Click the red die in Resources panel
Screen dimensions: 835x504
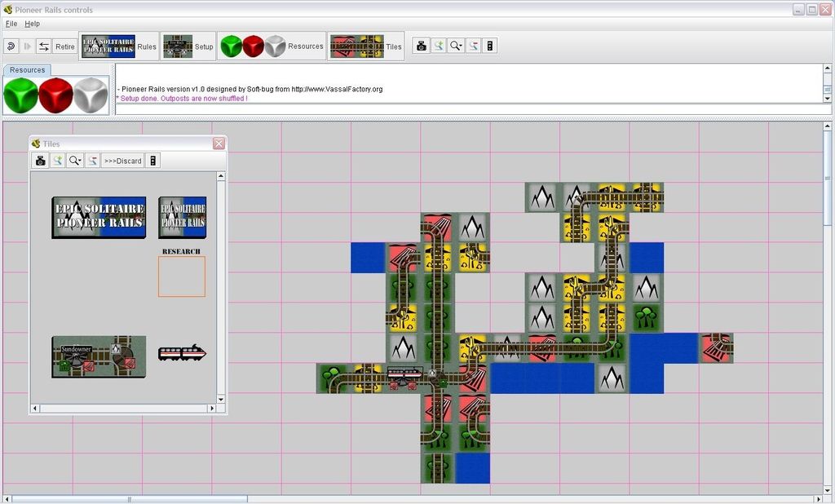click(x=56, y=95)
